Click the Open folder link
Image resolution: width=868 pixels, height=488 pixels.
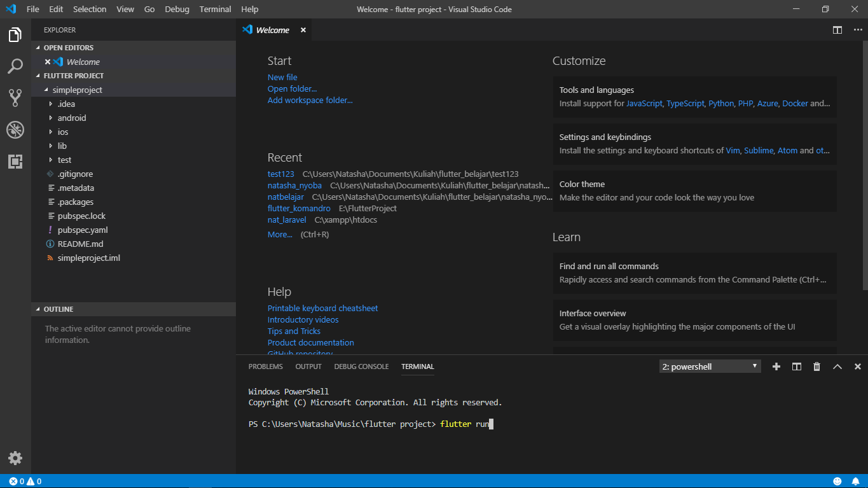click(x=292, y=88)
